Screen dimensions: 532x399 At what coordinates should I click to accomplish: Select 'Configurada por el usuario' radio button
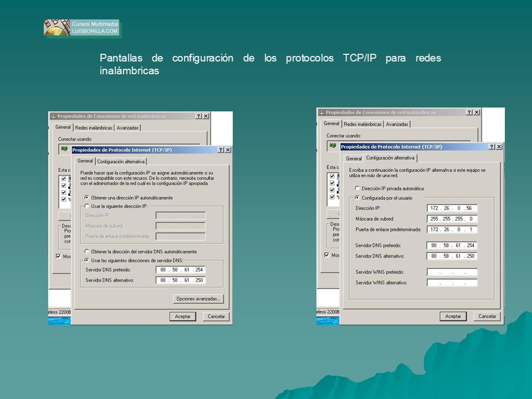pos(357,197)
